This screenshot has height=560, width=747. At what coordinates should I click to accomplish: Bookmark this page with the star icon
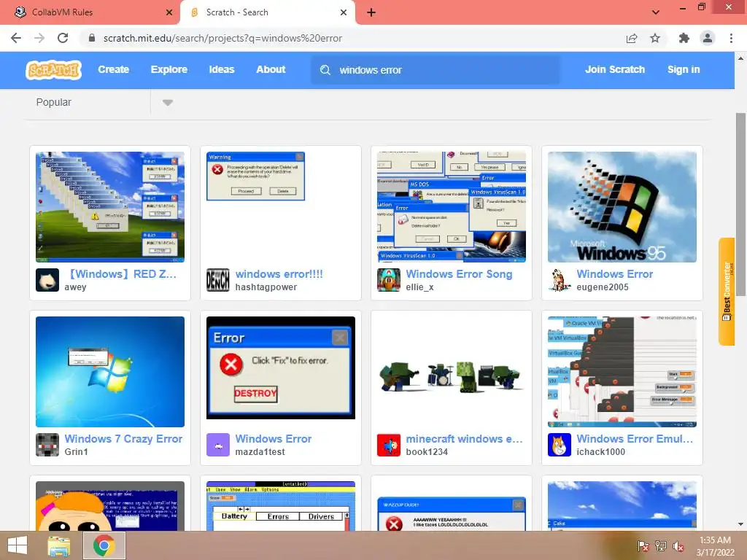click(x=655, y=38)
